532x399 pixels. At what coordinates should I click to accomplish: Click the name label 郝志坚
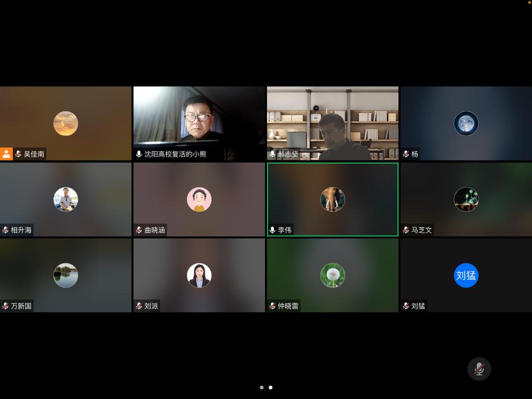pyautogui.click(x=288, y=154)
